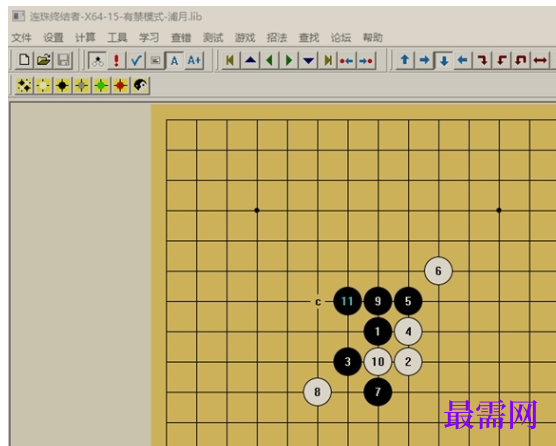Click the red dot left arrow icon
The image size is (556, 446).
[347, 60]
